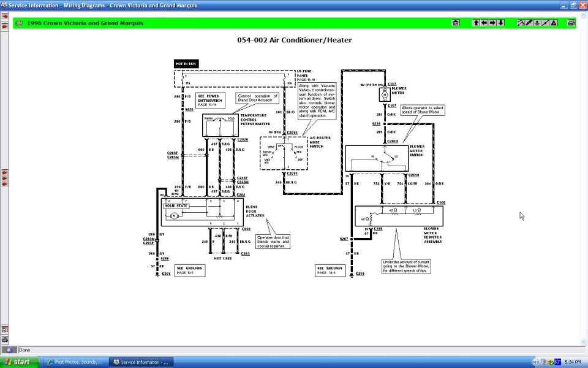The width and height of the screenshot is (588, 368).
Task: Click the BLEND DOOR ACTUATOR label
Action: pyautogui.click(x=255, y=211)
